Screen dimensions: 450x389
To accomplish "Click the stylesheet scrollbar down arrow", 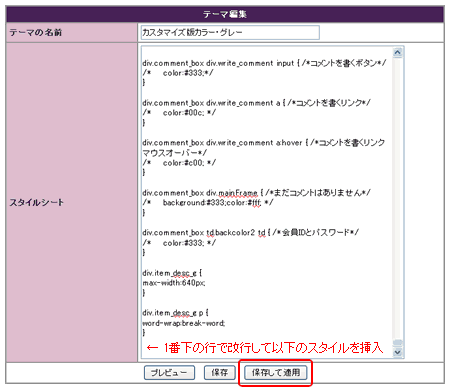I will tap(398, 352).
